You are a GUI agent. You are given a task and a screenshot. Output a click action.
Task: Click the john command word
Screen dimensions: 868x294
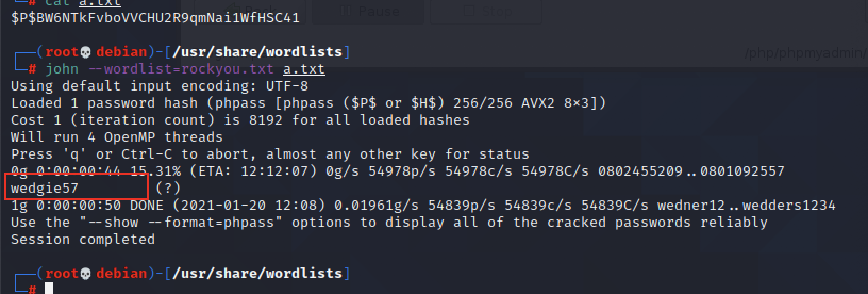point(62,69)
